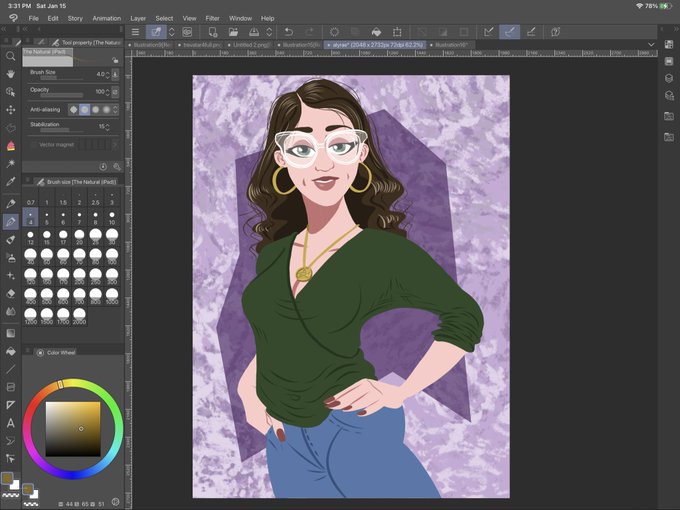Click the Fill paint bucket toolbar icon
Screen dimensions: 680x510
(376, 32)
